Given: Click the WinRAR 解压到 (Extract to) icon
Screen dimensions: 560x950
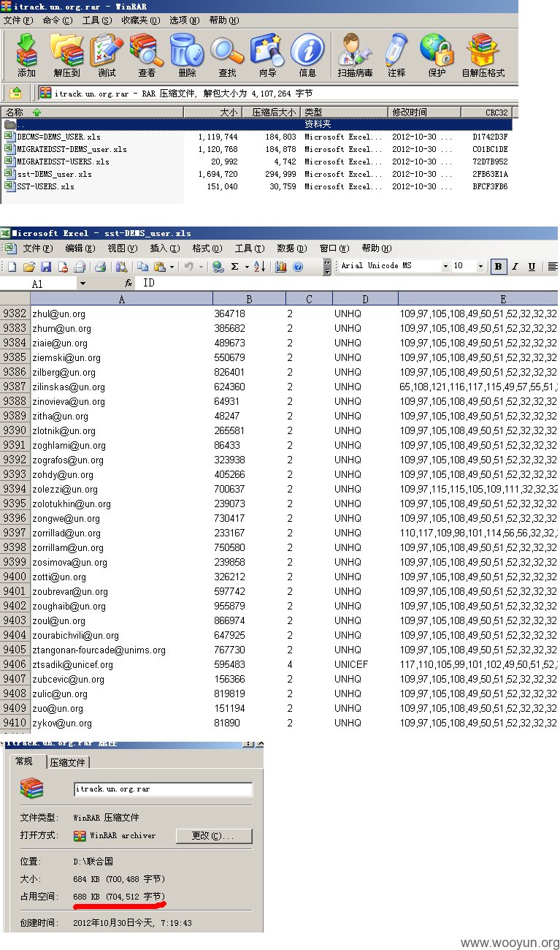Looking at the screenshot, I should tap(66, 55).
